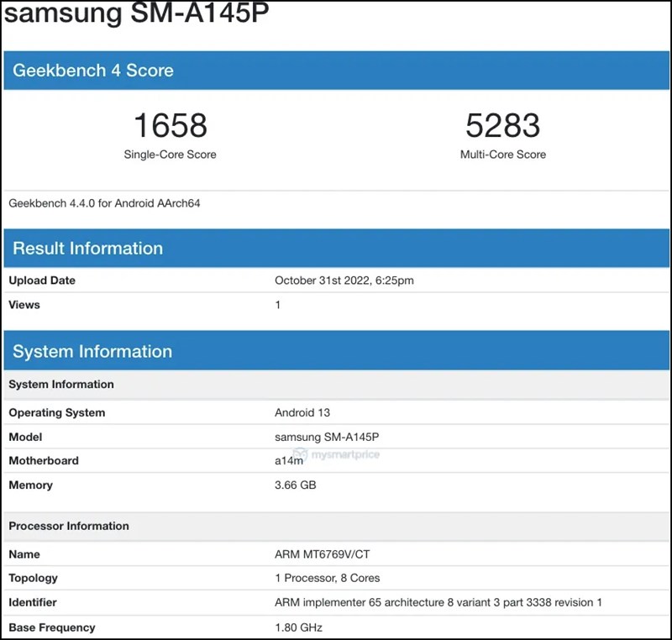Click the 'Memory' row label
Viewport: 672px width, 640px height.
click(31, 485)
